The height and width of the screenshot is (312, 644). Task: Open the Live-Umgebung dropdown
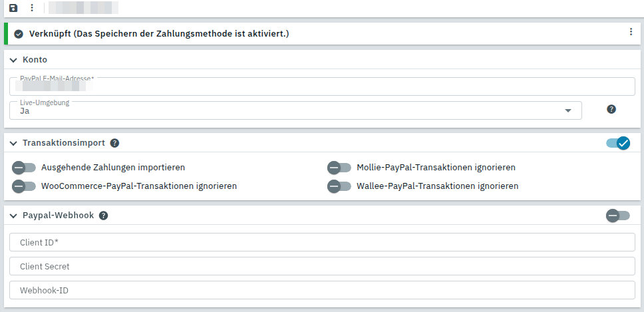(x=567, y=110)
